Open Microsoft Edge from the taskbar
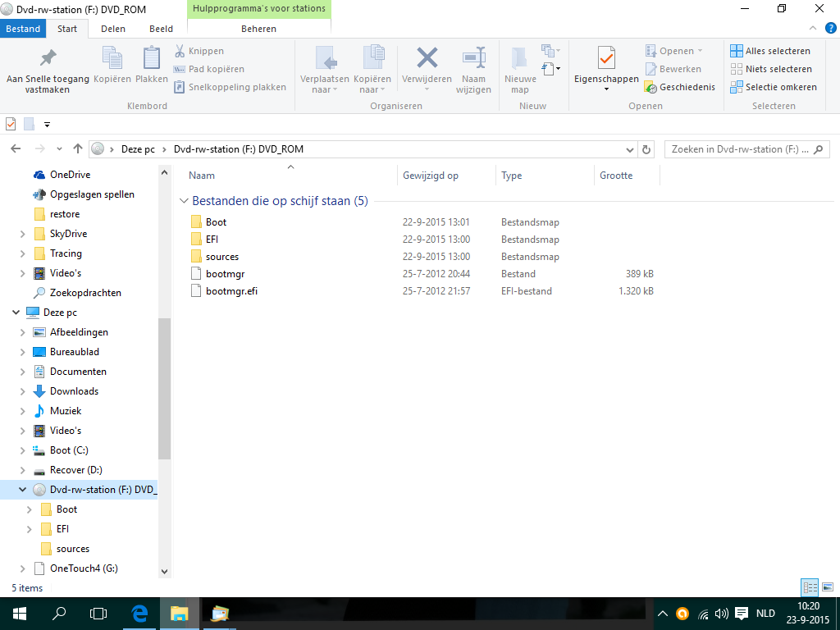The width and height of the screenshot is (840, 630). point(139,613)
